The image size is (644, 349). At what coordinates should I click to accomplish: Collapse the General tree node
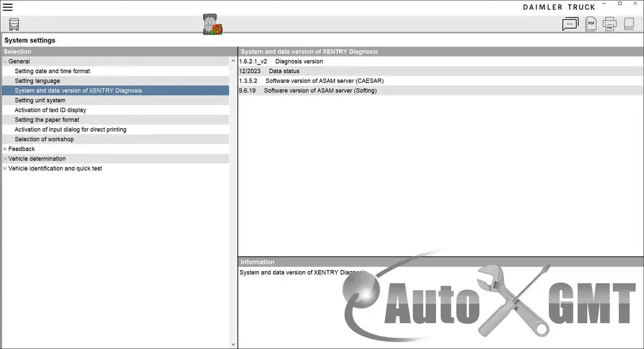coord(5,61)
